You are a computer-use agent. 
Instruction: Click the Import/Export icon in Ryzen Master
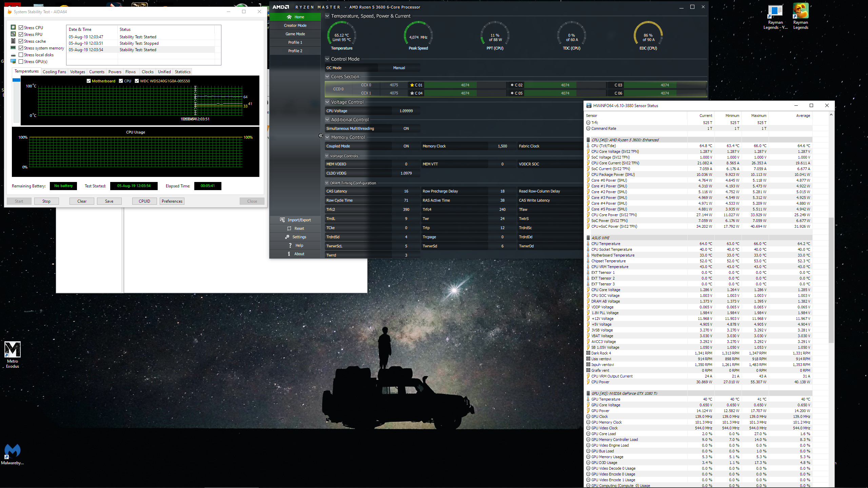click(282, 220)
